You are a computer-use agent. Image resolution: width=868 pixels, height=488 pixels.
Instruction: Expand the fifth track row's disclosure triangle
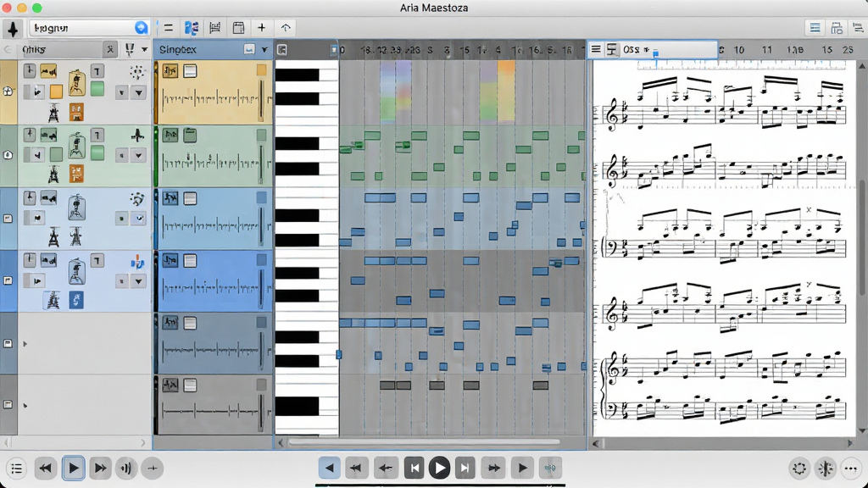(25, 344)
